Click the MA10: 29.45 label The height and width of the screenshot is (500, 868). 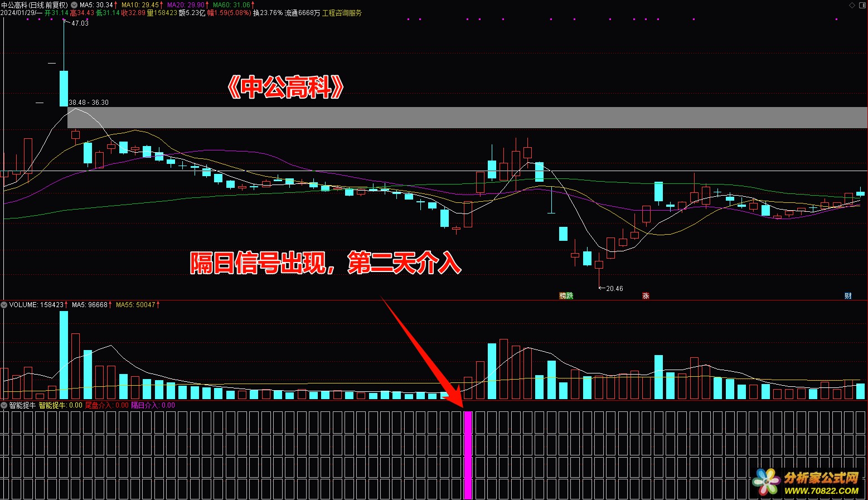[140, 5]
